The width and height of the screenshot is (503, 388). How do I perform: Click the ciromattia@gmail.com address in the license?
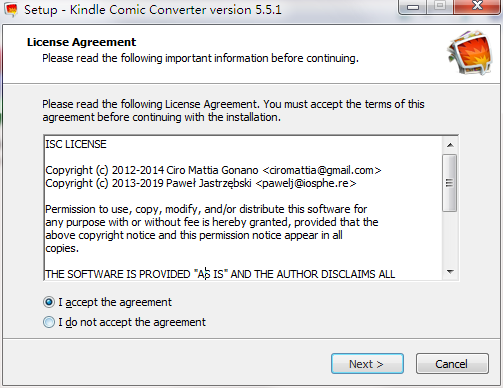pyautogui.click(x=322, y=170)
